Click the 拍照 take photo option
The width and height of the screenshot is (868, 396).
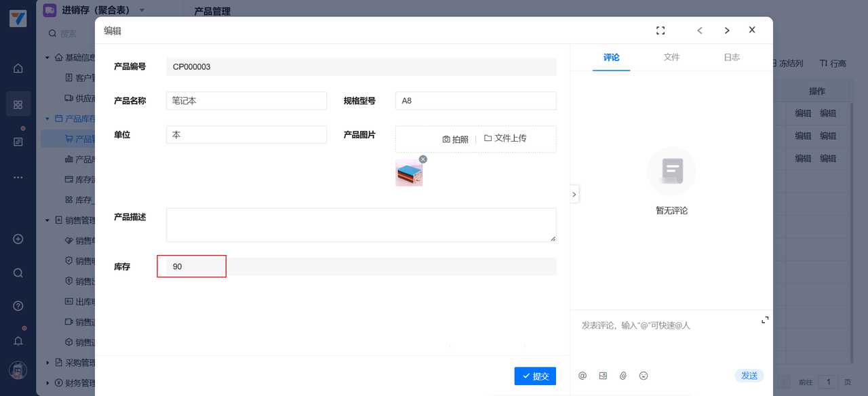pyautogui.click(x=456, y=139)
